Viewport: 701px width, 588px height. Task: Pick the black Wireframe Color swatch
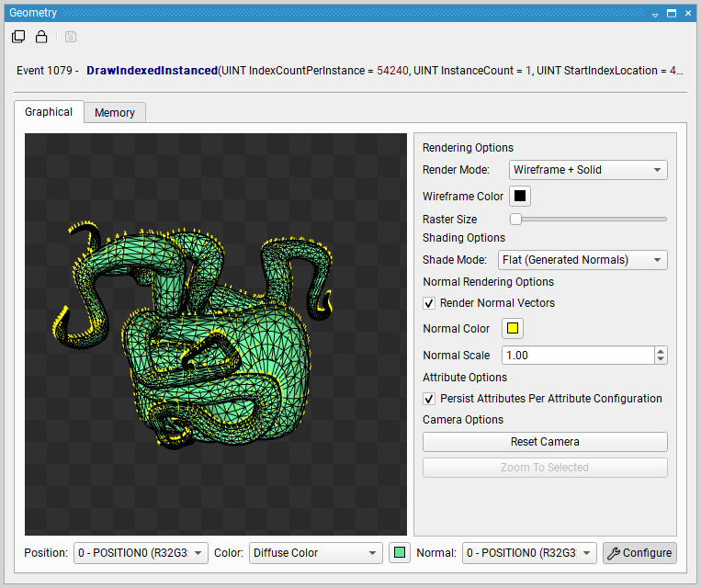520,196
